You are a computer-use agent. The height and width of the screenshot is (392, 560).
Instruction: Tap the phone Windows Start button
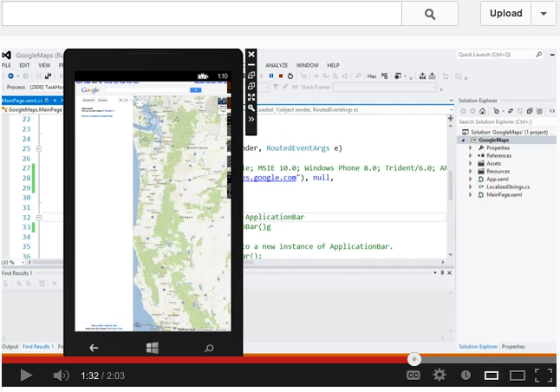153,347
